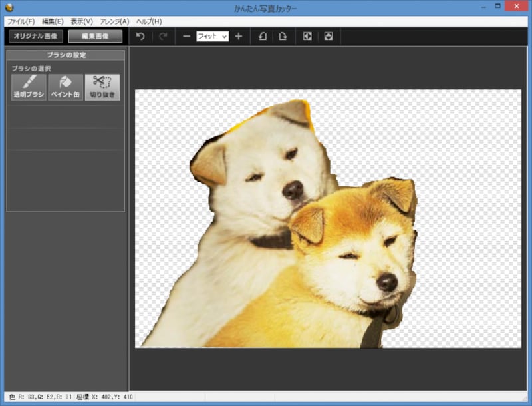Flip the image vertically
The image size is (532, 406).
click(x=328, y=37)
